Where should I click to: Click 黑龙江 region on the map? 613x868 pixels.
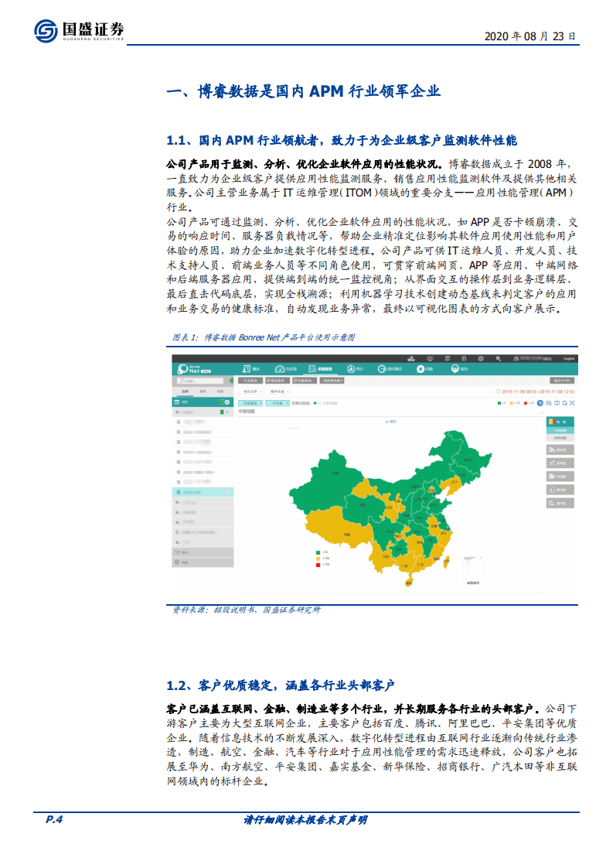(x=468, y=460)
